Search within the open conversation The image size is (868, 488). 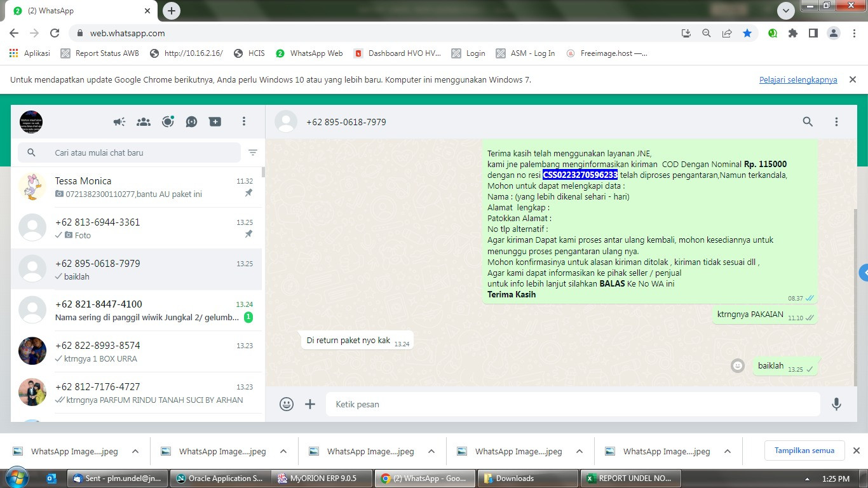tap(808, 122)
